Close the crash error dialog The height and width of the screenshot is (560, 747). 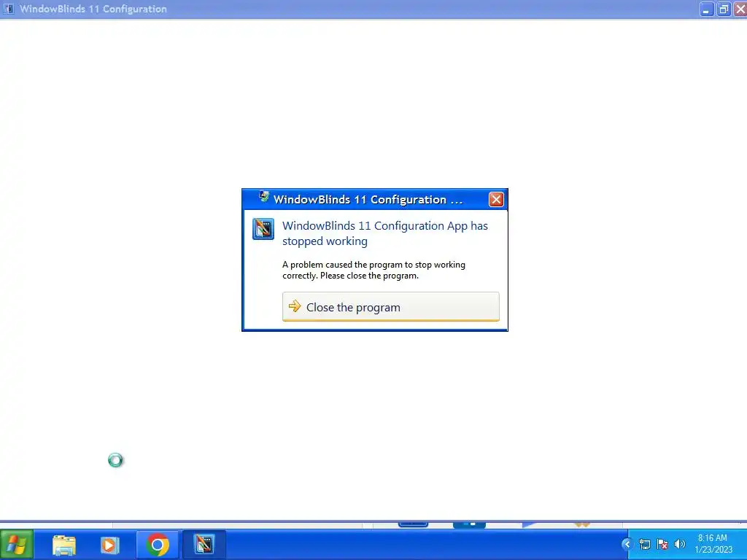pos(496,199)
